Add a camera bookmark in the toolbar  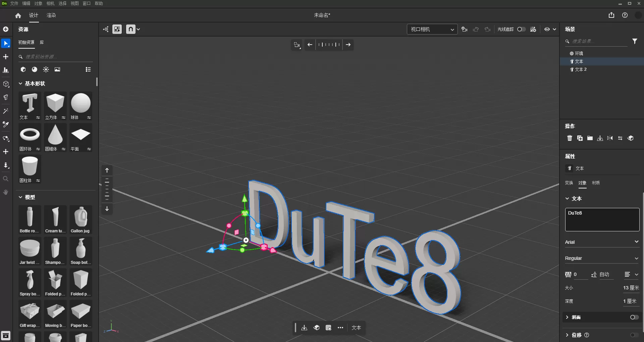465,29
